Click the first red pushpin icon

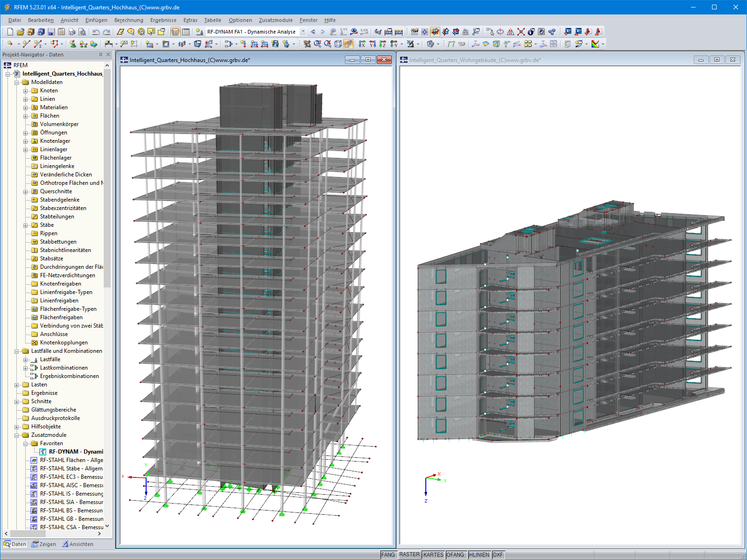point(588,32)
